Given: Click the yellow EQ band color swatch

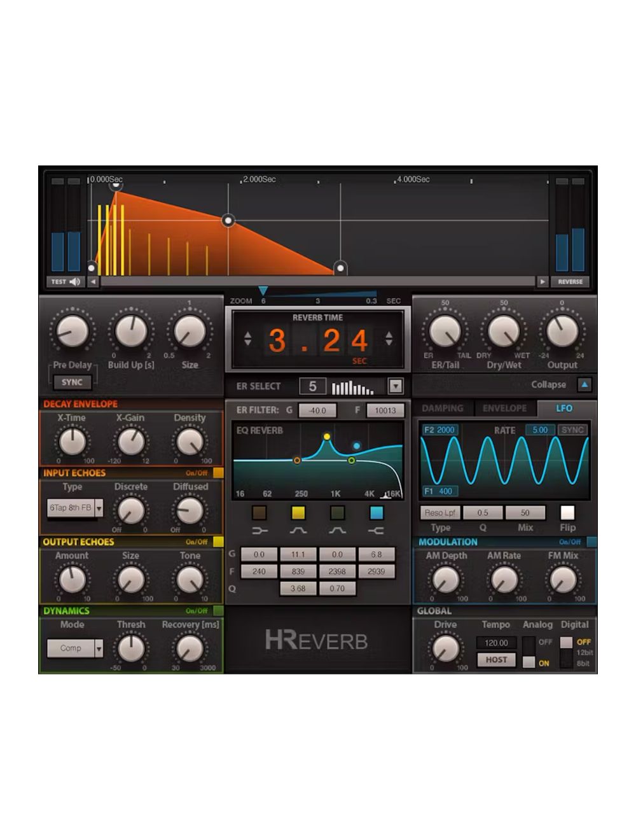Looking at the screenshot, I should pyautogui.click(x=298, y=513).
